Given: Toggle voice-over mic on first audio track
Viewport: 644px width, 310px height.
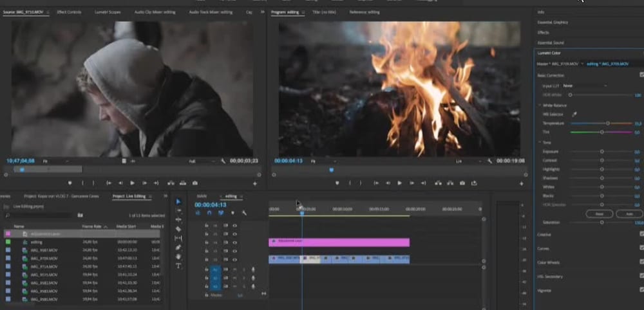Looking at the screenshot, I should click(x=253, y=269).
